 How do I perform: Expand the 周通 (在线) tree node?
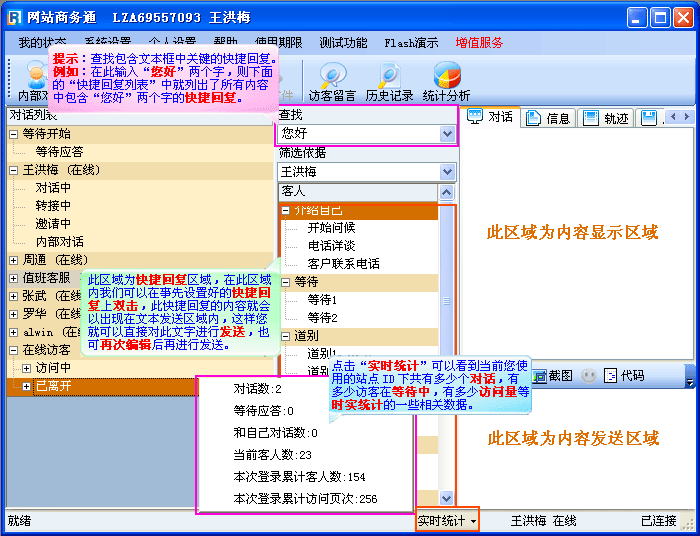coord(14,260)
